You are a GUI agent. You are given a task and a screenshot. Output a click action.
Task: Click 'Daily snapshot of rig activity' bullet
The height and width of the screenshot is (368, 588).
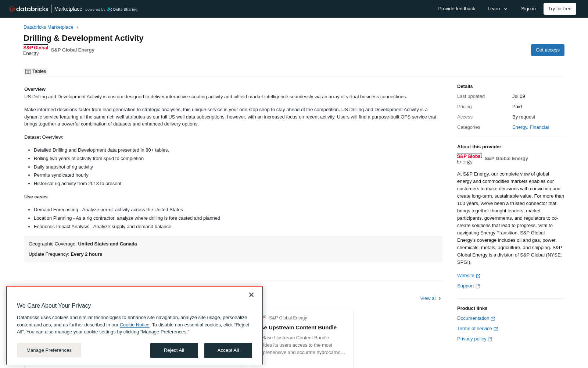(x=63, y=167)
